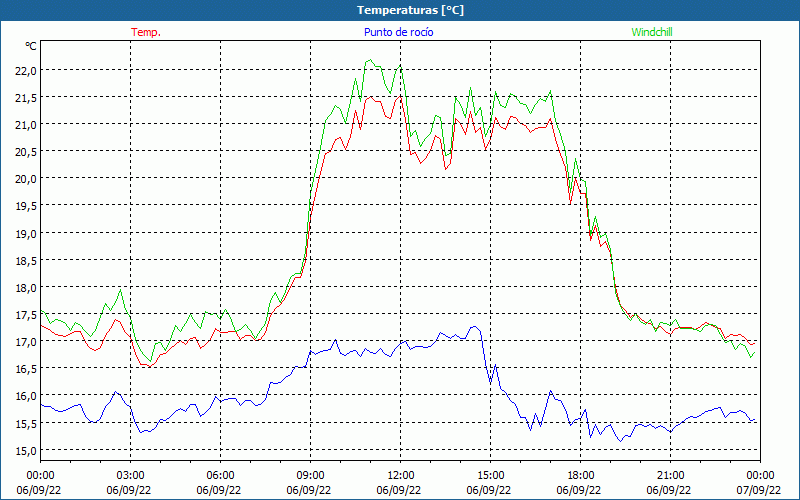Click the '18,0' y-axis value
800x500 pixels.
click(26, 287)
